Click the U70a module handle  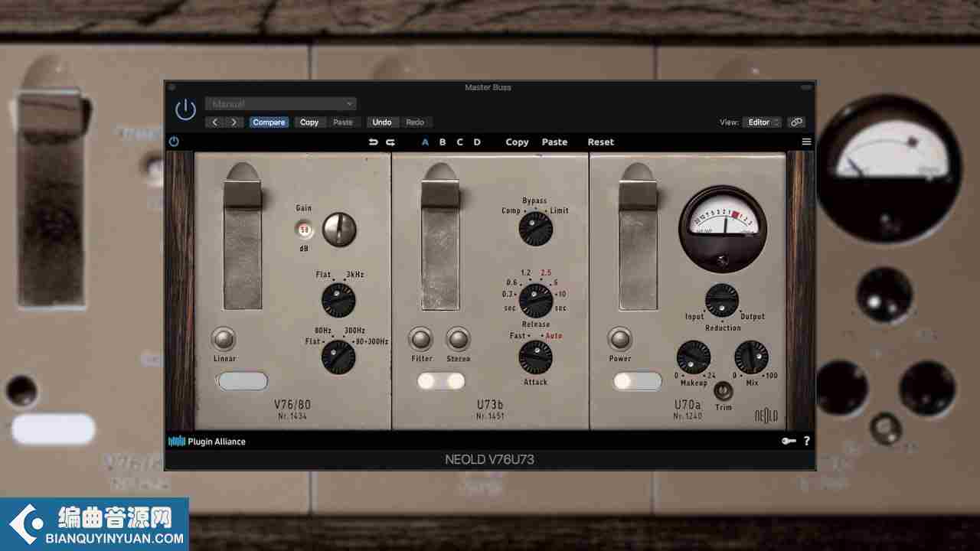pyautogui.click(x=638, y=235)
